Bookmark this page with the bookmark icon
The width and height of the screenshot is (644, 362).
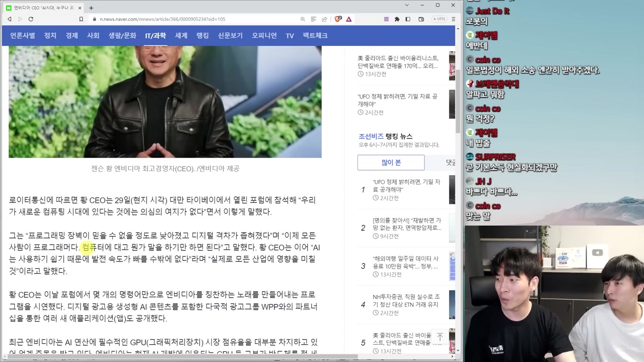(x=81, y=19)
